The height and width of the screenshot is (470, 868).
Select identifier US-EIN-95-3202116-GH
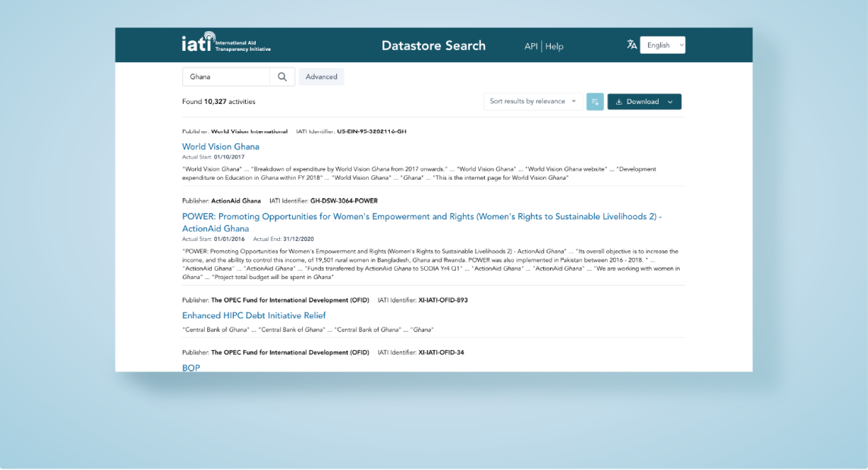tap(372, 132)
